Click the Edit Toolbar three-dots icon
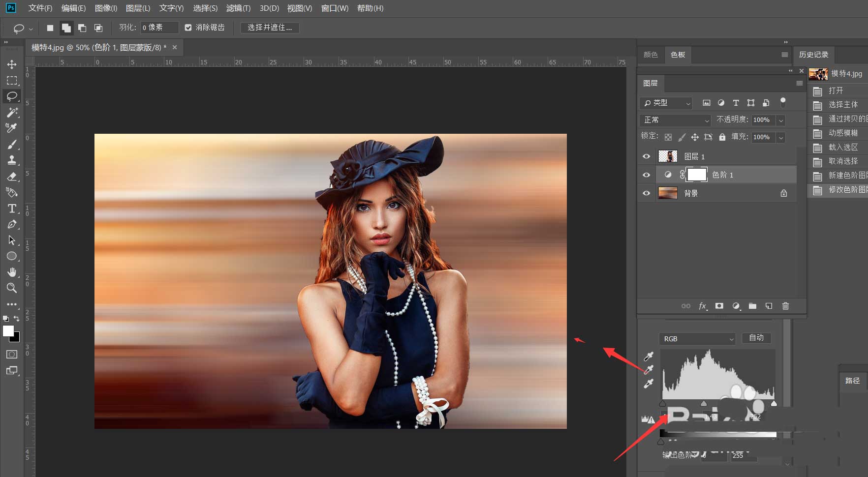This screenshot has height=477, width=868. pos(12,304)
